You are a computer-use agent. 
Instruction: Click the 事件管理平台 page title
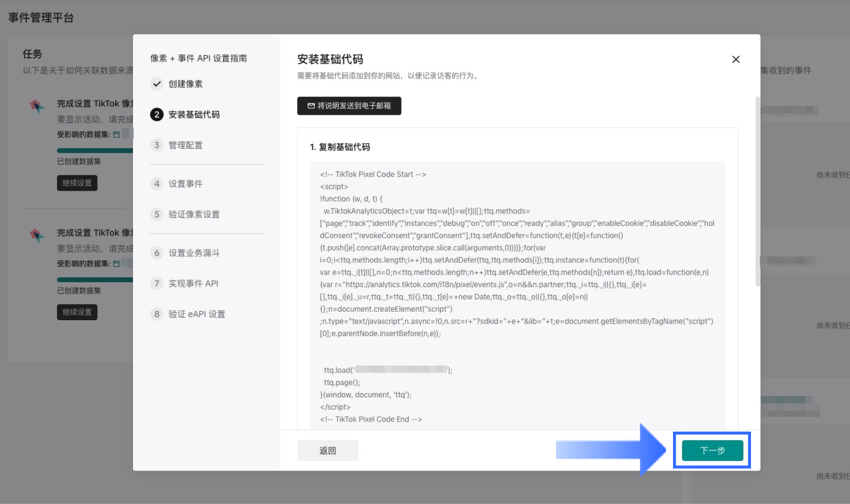[41, 18]
